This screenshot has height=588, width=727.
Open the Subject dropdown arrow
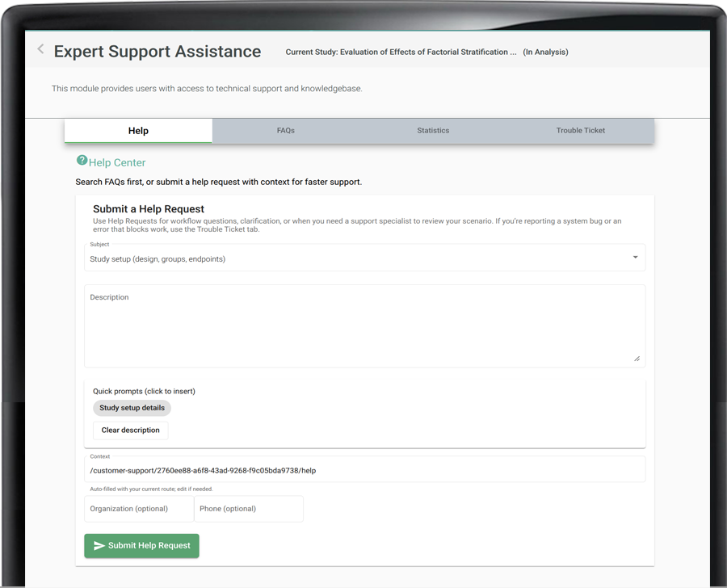(635, 256)
